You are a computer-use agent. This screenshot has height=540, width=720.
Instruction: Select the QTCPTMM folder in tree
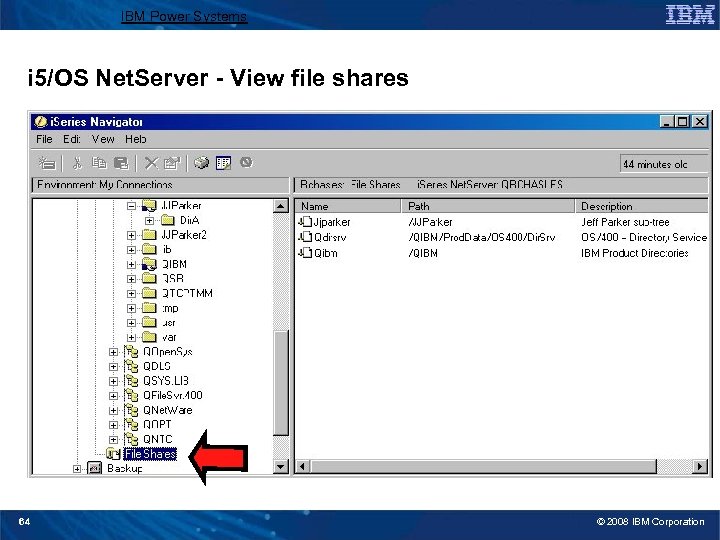pos(187,293)
